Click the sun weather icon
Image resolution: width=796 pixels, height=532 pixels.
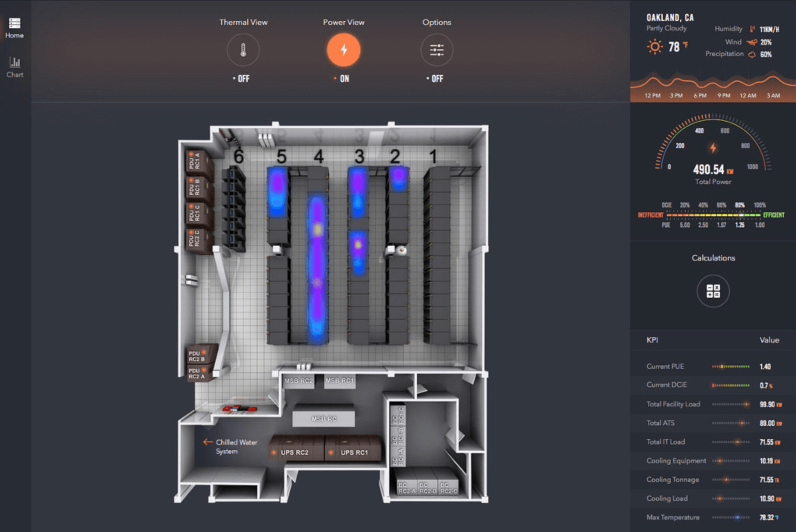coord(654,47)
